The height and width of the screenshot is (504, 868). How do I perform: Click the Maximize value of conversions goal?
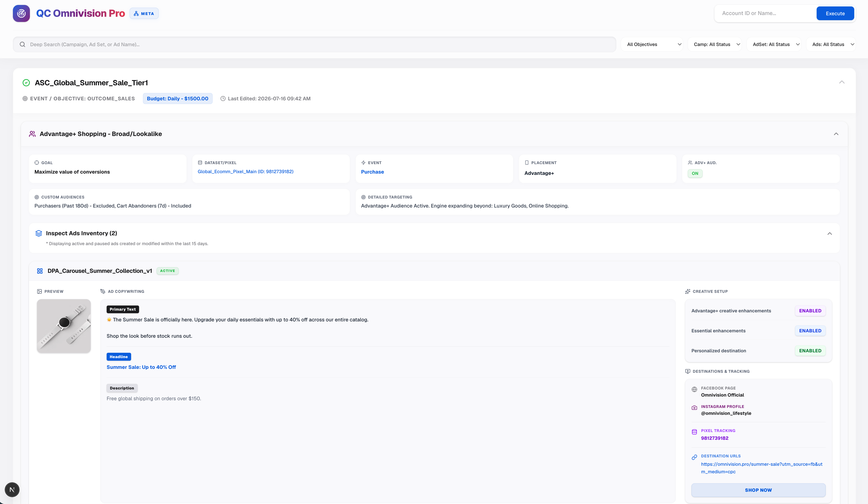tap(72, 172)
